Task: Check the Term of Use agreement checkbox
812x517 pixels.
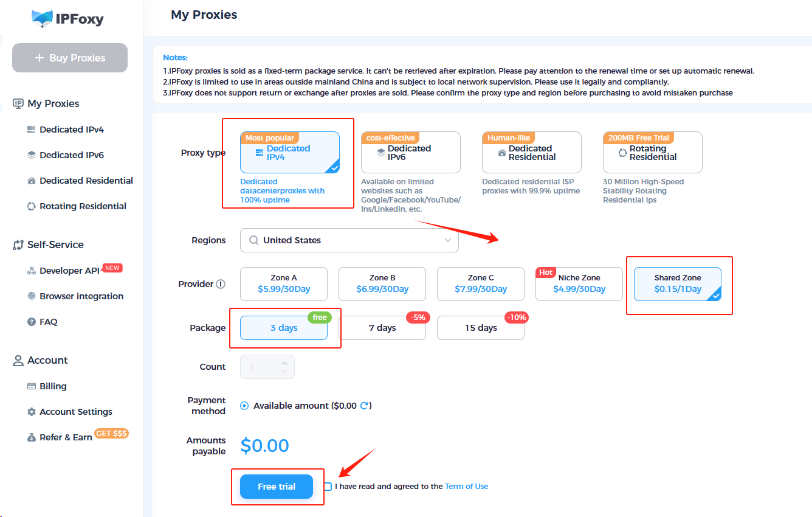Action: coord(328,486)
